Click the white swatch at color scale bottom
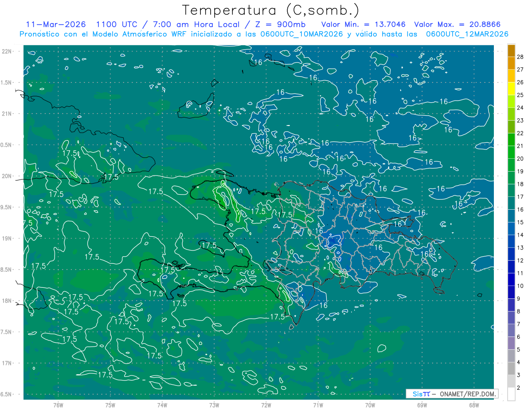The height and width of the screenshot is (411, 532). click(511, 394)
